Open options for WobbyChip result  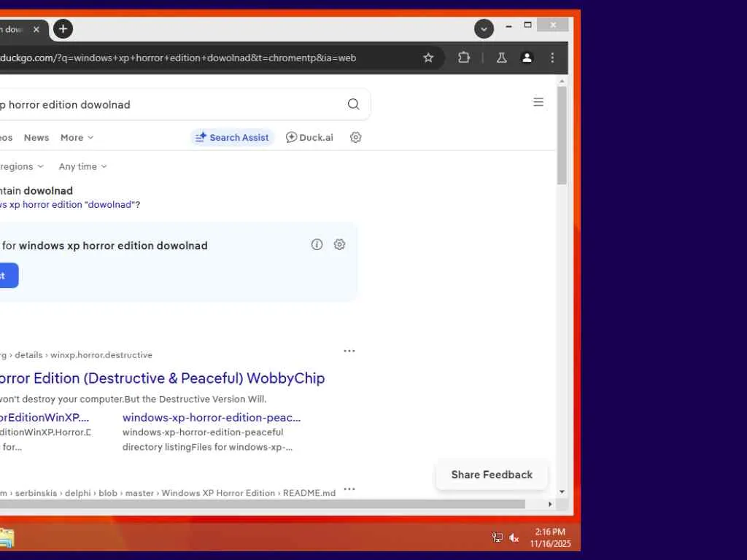pos(349,351)
